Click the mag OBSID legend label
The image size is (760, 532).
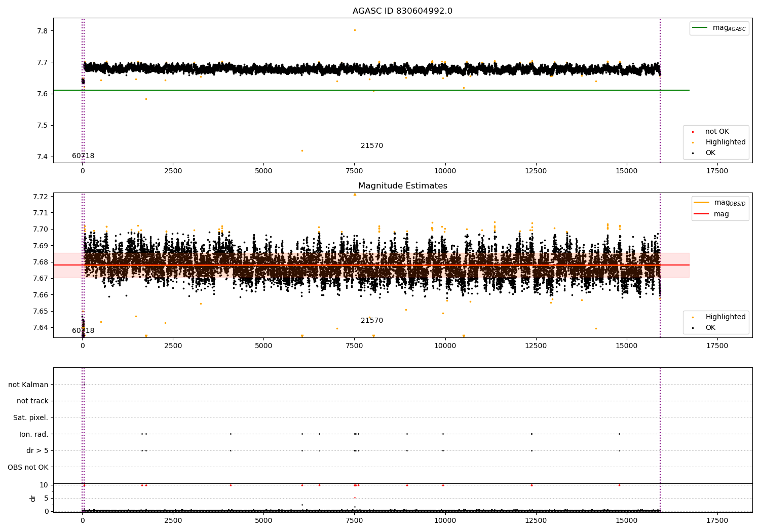[730, 203]
